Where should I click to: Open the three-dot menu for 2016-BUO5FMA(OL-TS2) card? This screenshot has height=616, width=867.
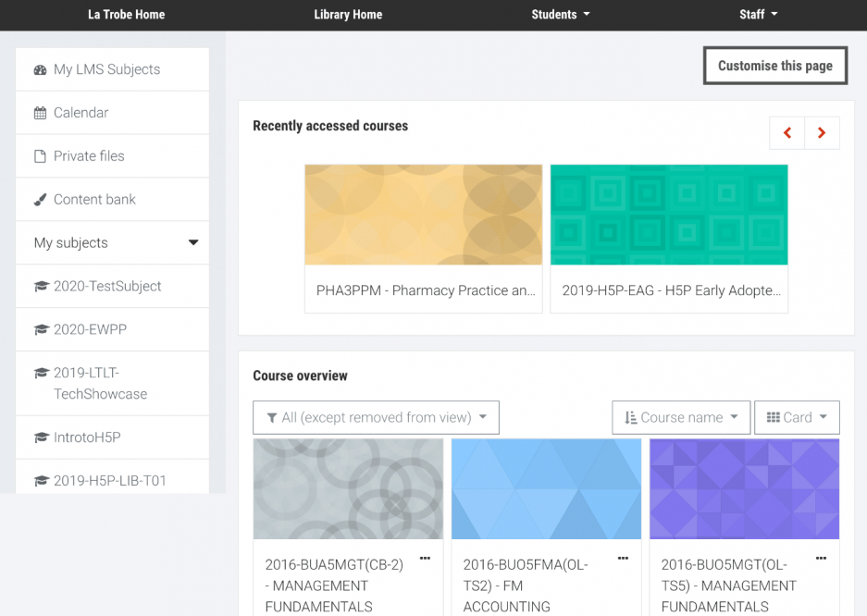[623, 558]
